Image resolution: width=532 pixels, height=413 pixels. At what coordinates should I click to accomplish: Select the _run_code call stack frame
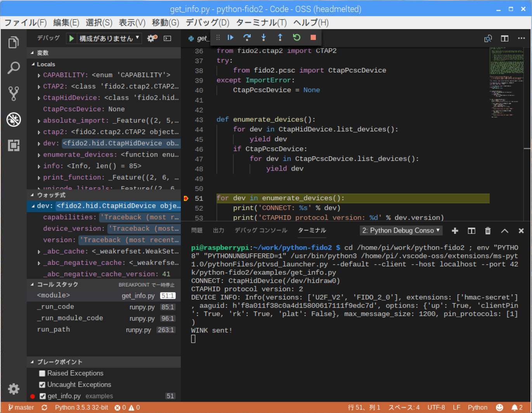[x=55, y=307]
